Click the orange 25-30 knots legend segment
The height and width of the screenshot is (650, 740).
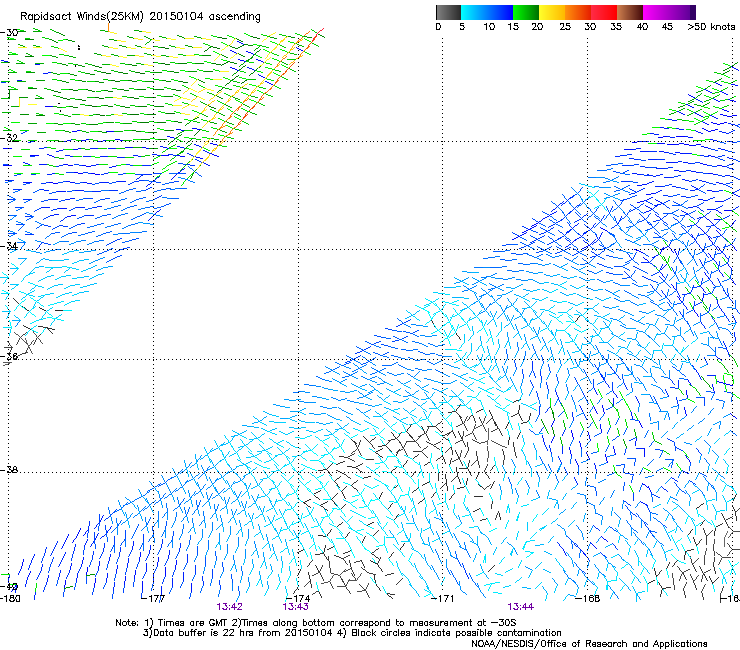tap(578, 12)
